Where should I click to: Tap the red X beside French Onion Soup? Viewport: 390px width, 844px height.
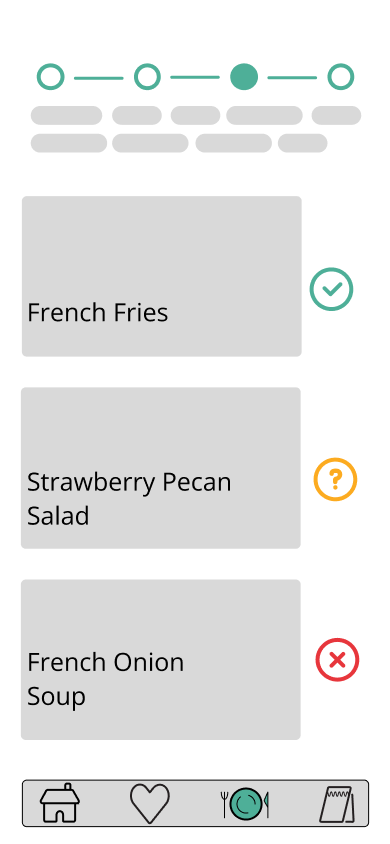[x=337, y=660]
